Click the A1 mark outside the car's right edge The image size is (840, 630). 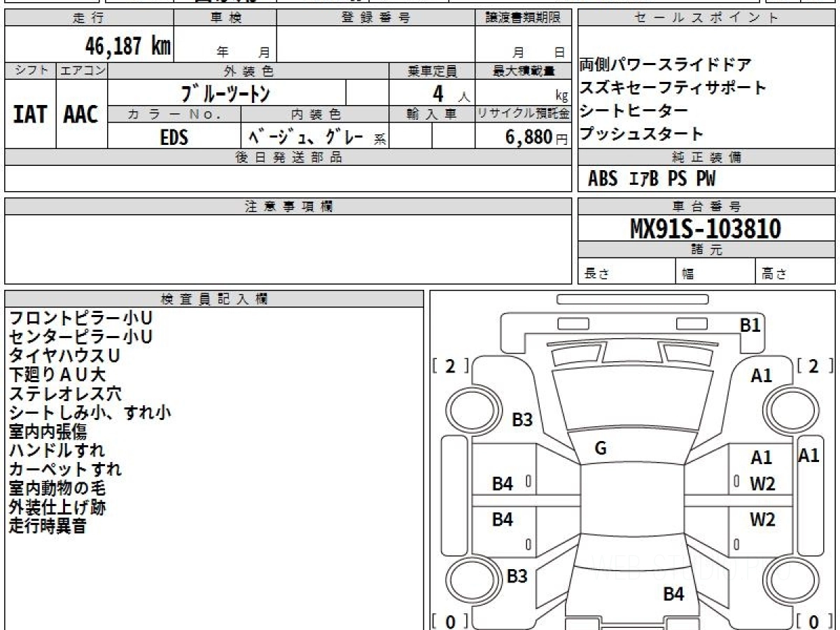[808, 456]
